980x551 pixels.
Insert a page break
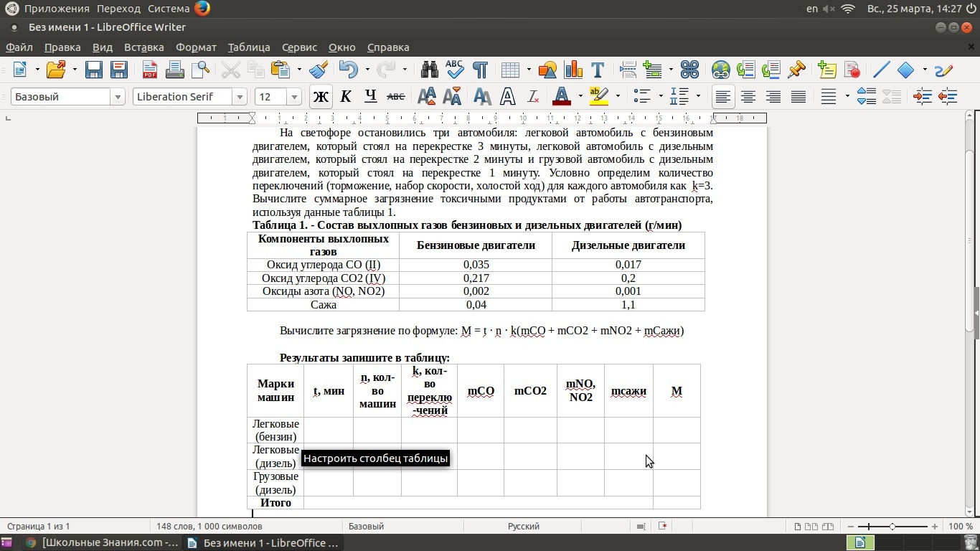coord(628,70)
